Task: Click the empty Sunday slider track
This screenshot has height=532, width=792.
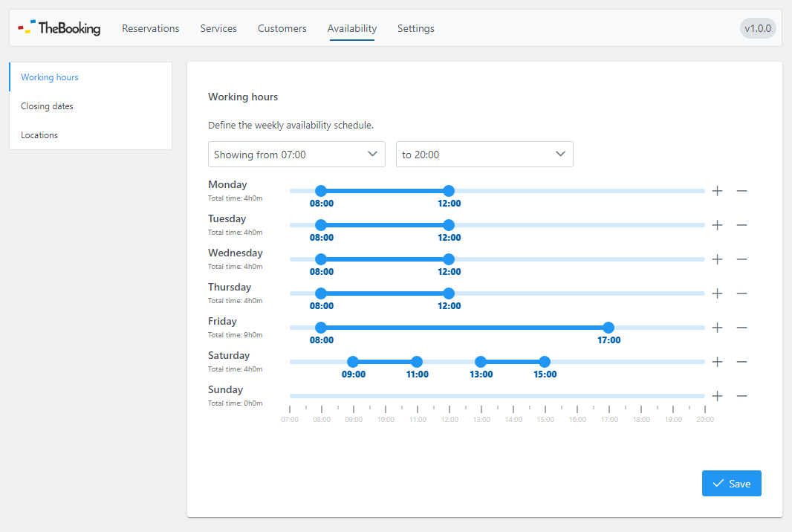Action: pyautogui.click(x=497, y=396)
